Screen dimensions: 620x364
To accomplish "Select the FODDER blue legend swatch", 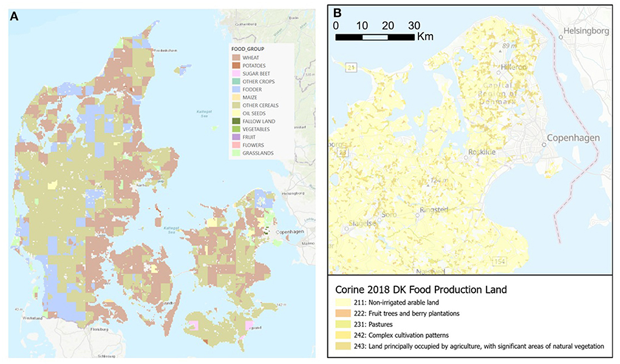I will [235, 89].
